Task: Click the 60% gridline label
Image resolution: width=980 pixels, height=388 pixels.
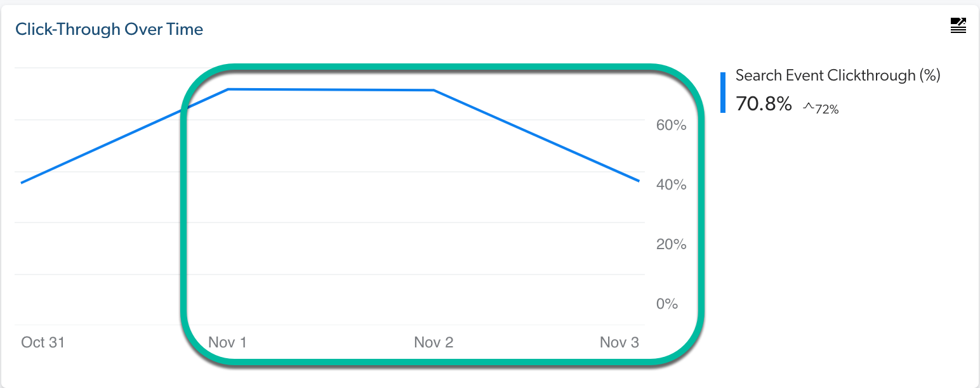Action: [x=671, y=125]
